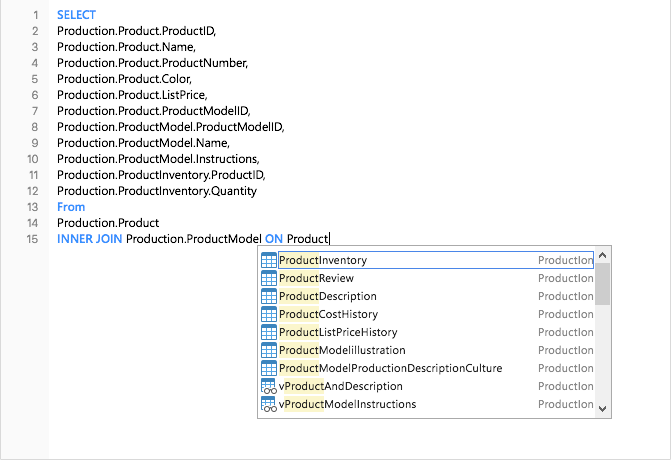
Task: Click line number 13 in the gutter
Action: tap(33, 207)
